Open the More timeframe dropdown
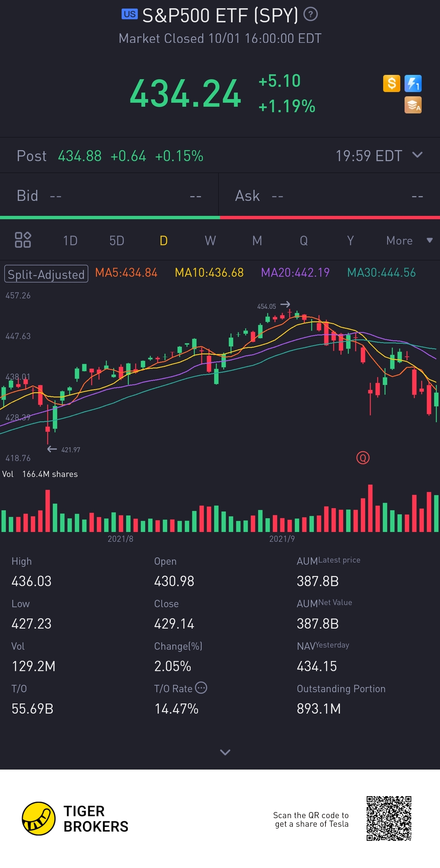The height and width of the screenshot is (868, 440). coord(409,241)
